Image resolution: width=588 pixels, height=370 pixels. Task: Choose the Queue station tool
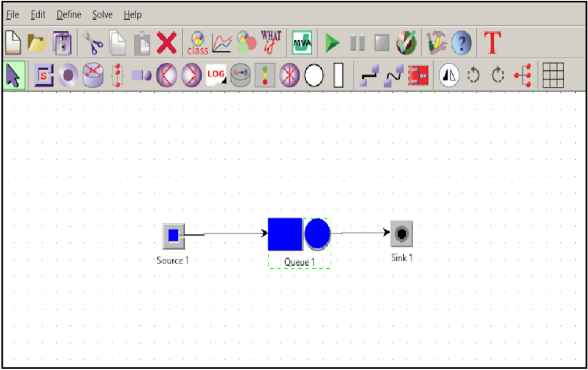(x=142, y=76)
